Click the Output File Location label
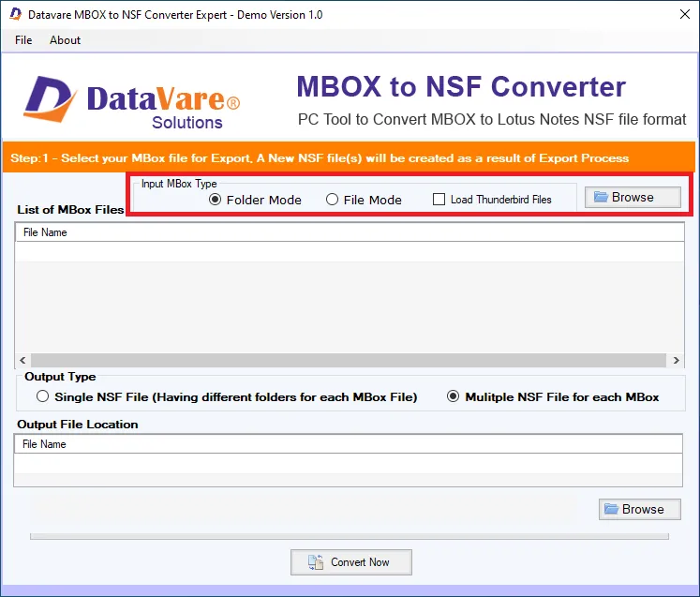 (x=78, y=425)
